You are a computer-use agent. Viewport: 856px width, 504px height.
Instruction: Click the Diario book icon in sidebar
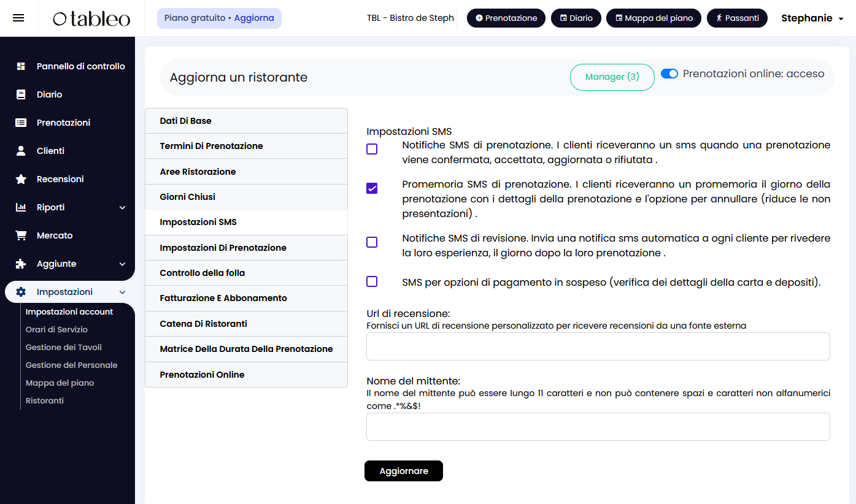pyautogui.click(x=21, y=94)
